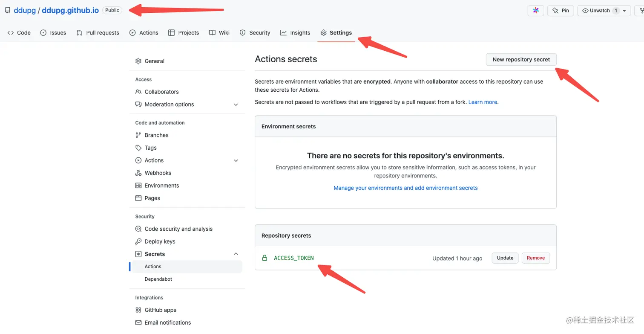The height and width of the screenshot is (334, 644).
Task: Click the Code brackets icon
Action: (11, 33)
